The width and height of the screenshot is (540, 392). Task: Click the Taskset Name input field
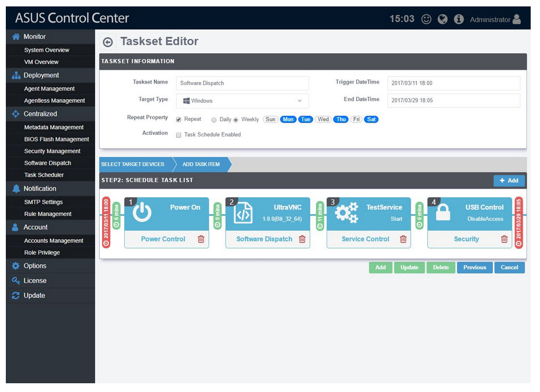click(x=243, y=83)
